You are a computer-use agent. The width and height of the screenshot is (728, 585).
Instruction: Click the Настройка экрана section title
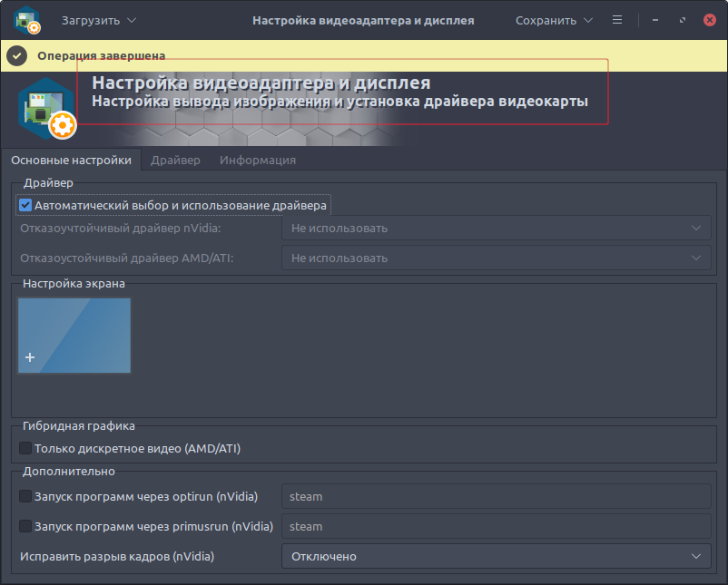74,284
